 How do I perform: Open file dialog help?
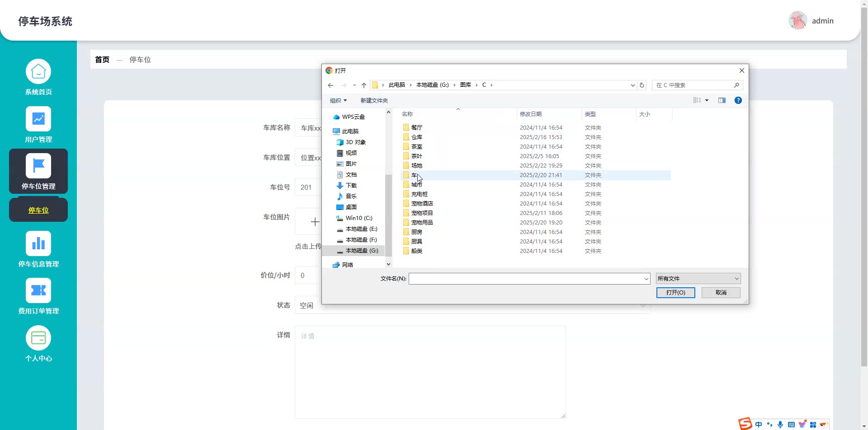click(x=738, y=100)
